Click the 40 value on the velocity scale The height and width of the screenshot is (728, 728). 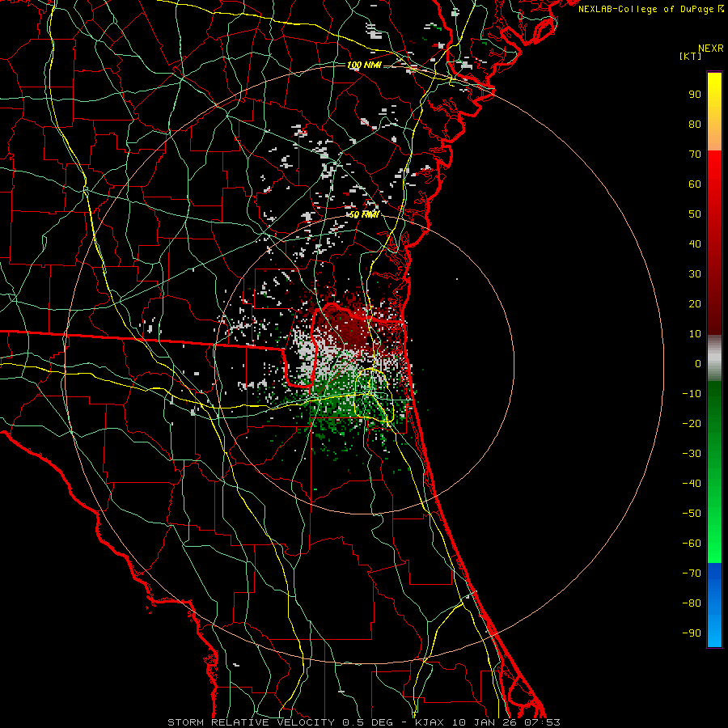[x=695, y=244]
